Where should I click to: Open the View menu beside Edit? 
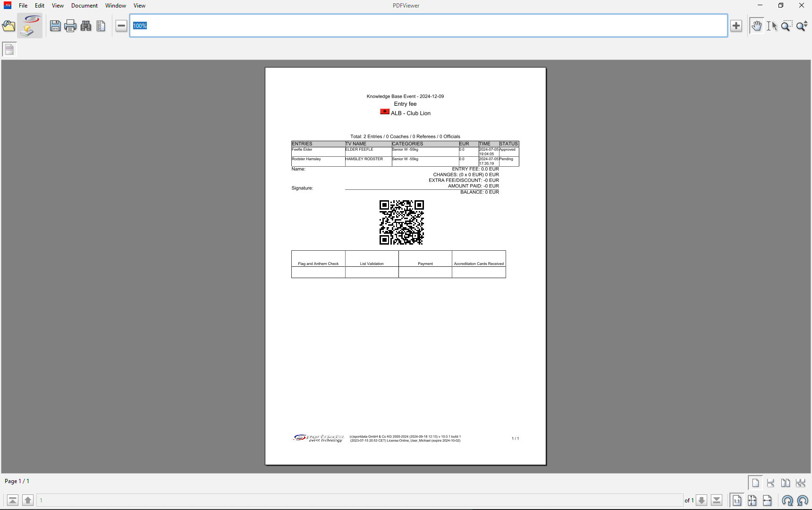tap(58, 6)
